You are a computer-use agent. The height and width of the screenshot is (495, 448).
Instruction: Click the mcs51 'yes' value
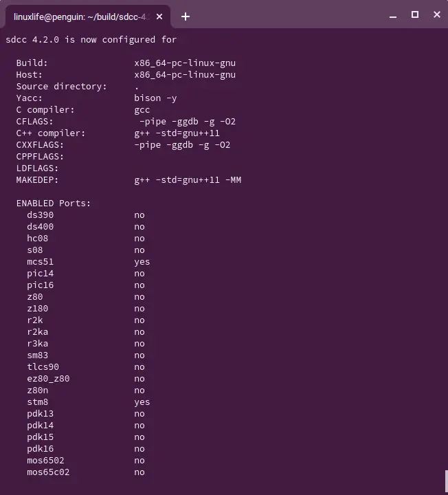(142, 262)
